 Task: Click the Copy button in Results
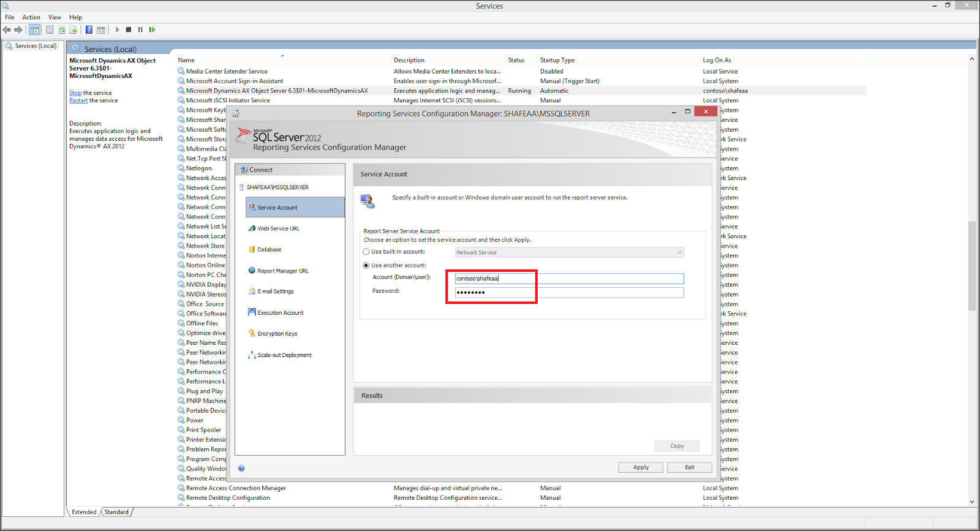point(677,446)
